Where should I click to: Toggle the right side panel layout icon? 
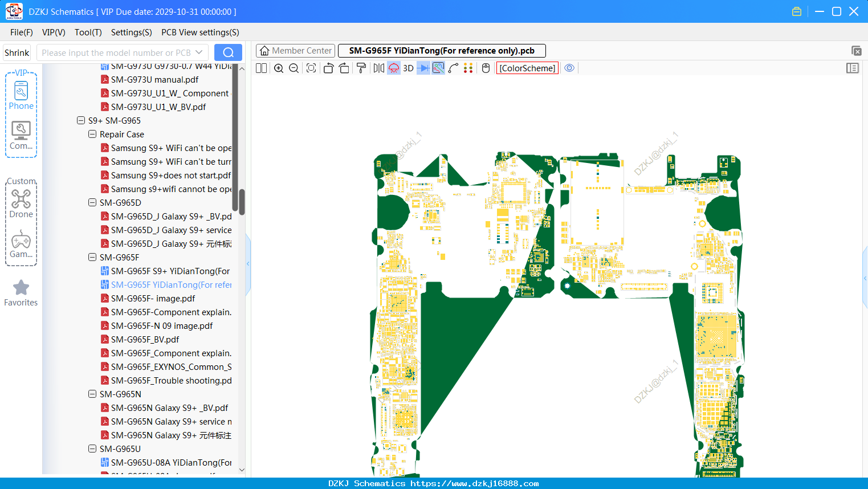pyautogui.click(x=853, y=68)
